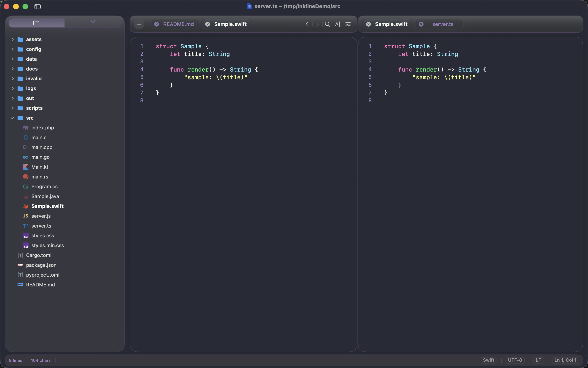Screen dimensions: 588x368
Task: Open the text size font icon
Action: coord(338,24)
